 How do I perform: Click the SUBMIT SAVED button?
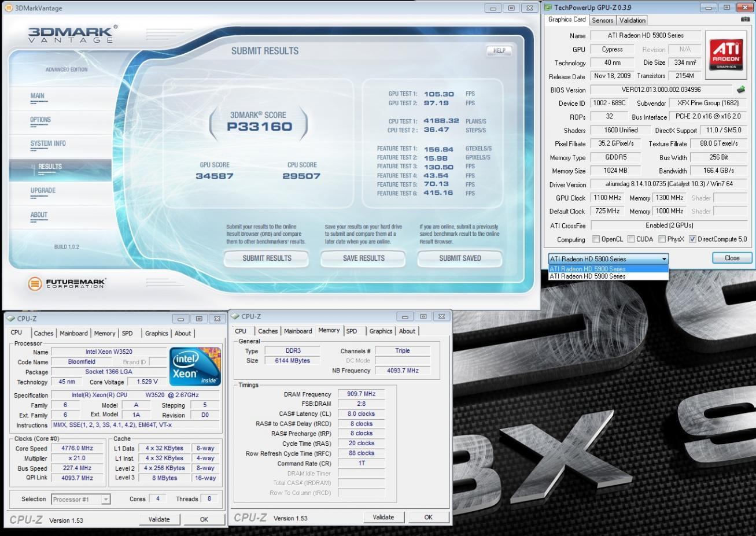(460, 258)
